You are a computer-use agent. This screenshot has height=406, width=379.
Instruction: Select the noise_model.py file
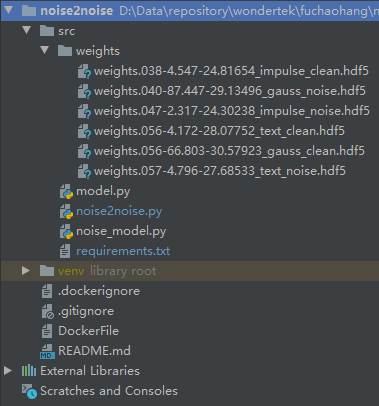point(121,231)
